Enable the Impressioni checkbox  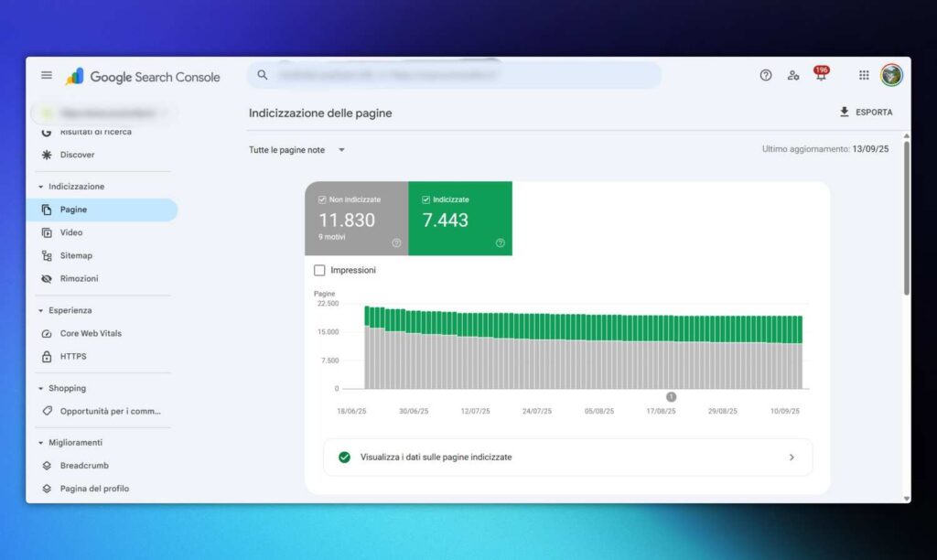319,270
